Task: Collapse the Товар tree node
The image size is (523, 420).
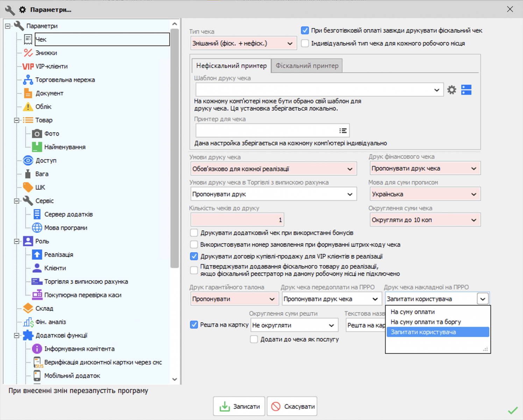Action: (16, 120)
